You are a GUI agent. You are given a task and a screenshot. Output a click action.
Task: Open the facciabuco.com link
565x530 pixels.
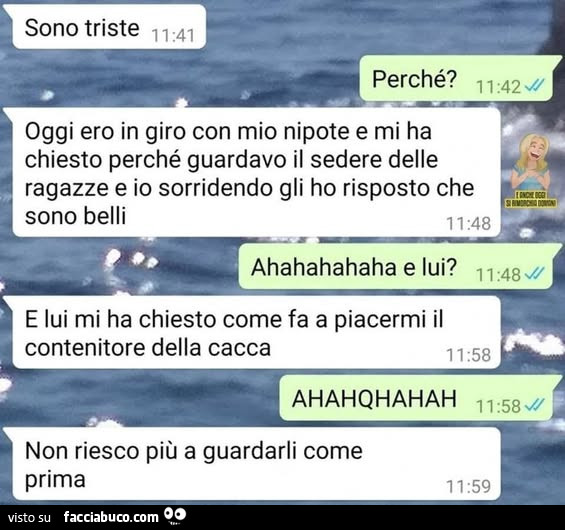click(111, 517)
